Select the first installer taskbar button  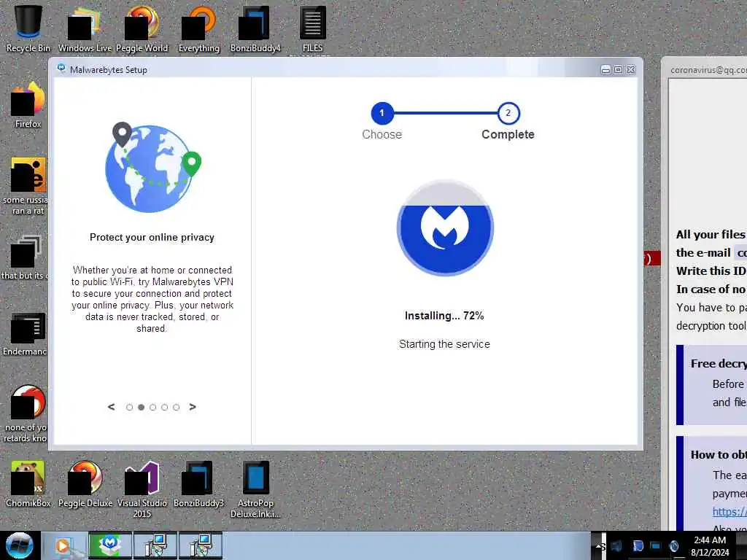[x=155, y=545]
